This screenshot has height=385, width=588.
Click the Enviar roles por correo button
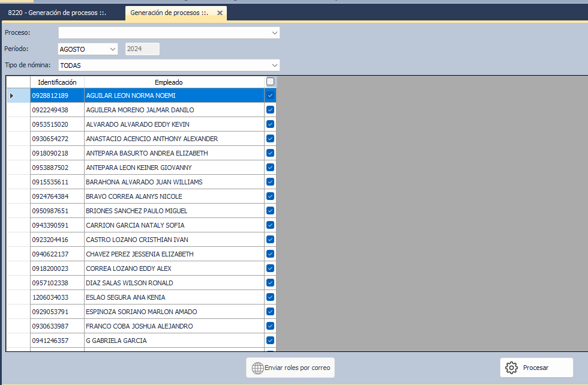tap(290, 368)
